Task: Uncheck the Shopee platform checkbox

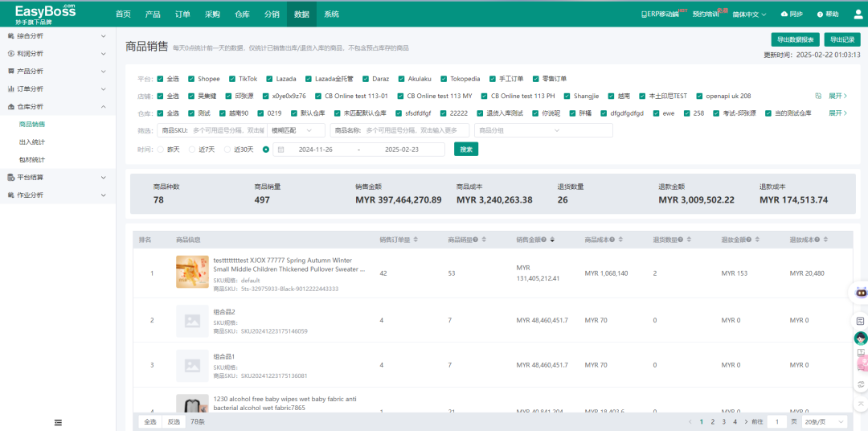Action: click(191, 79)
